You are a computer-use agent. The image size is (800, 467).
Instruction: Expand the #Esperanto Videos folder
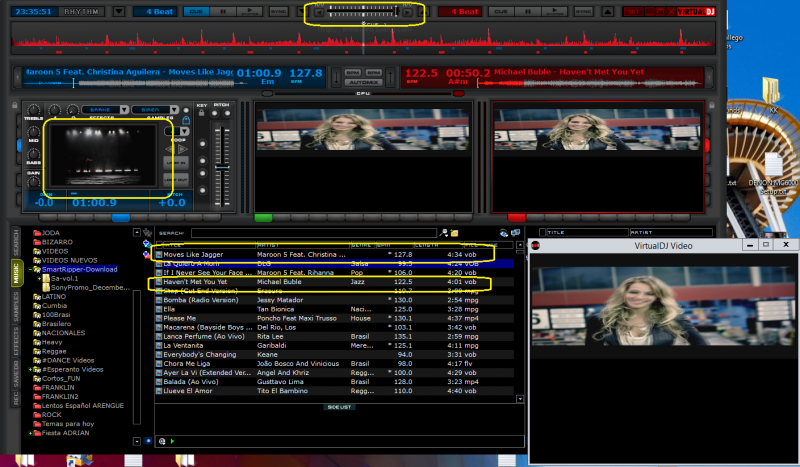pyautogui.click(x=31, y=370)
